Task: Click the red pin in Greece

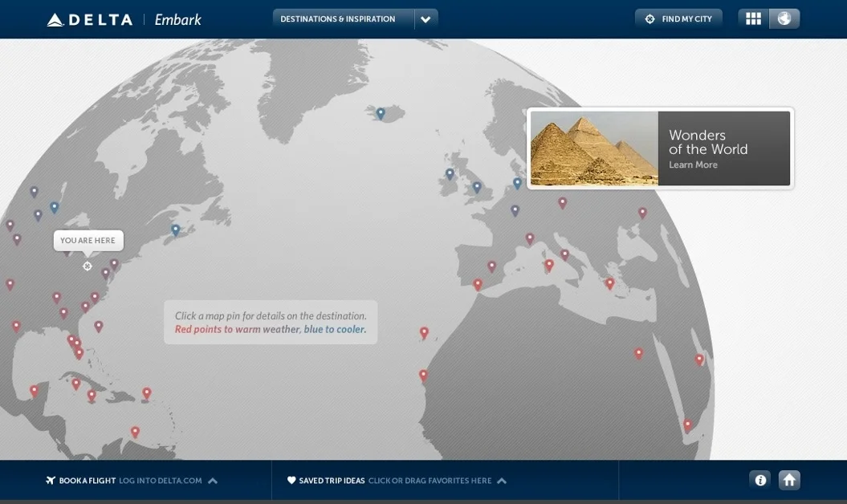Action: [610, 283]
